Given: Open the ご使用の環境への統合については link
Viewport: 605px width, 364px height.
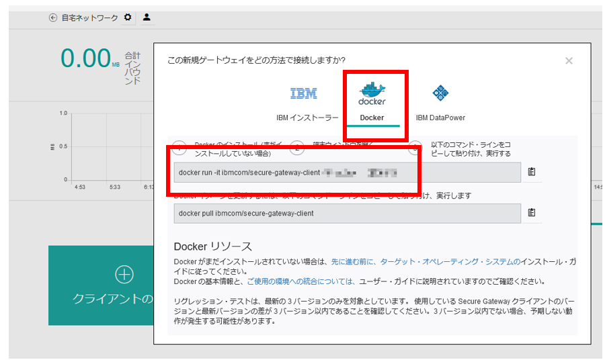Looking at the screenshot, I should (300, 281).
